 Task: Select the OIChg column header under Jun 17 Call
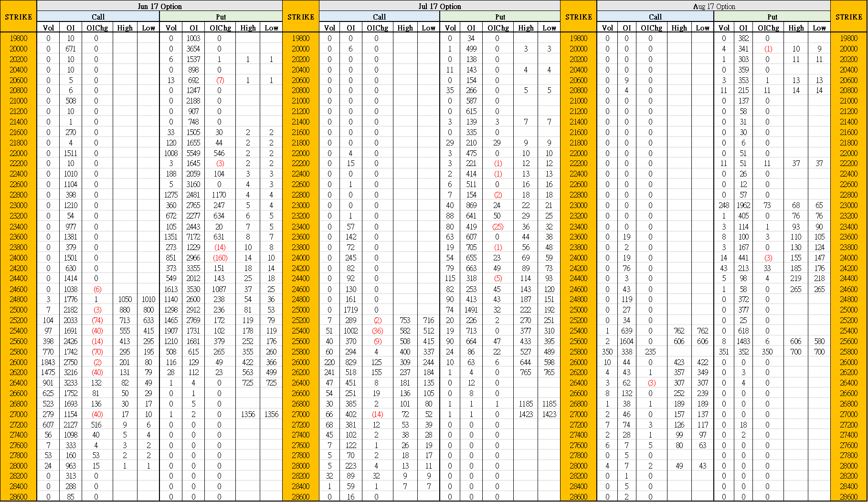pos(97,28)
